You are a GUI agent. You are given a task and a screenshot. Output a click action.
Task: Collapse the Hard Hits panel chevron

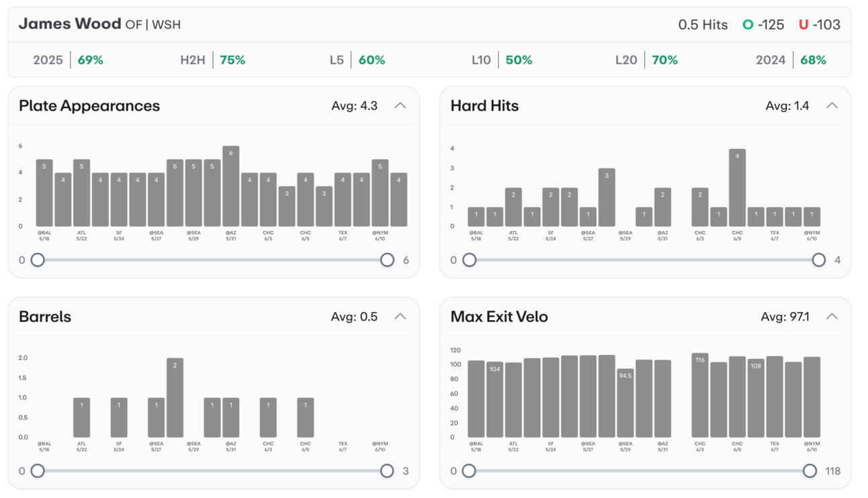[x=832, y=105]
